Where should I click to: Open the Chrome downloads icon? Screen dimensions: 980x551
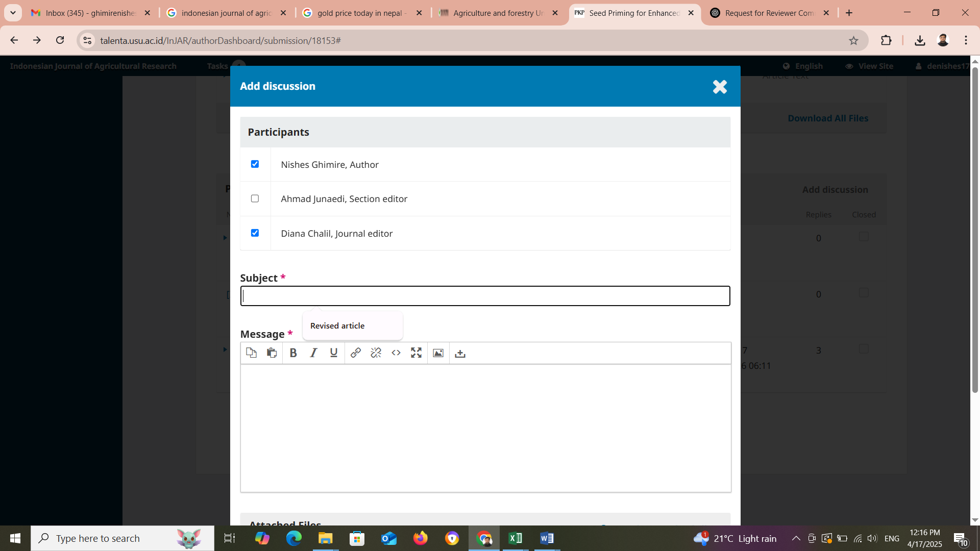pyautogui.click(x=920, y=40)
